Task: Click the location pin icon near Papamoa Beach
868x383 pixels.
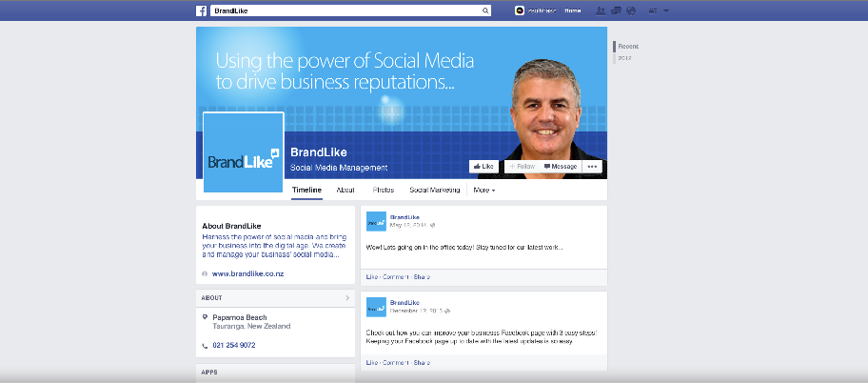Action: click(205, 317)
